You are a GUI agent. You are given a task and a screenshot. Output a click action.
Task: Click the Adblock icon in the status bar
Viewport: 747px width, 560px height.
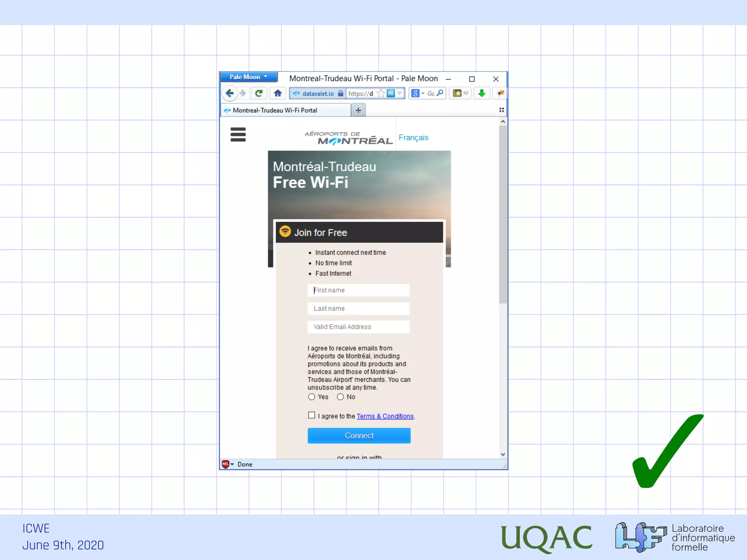tap(225, 464)
